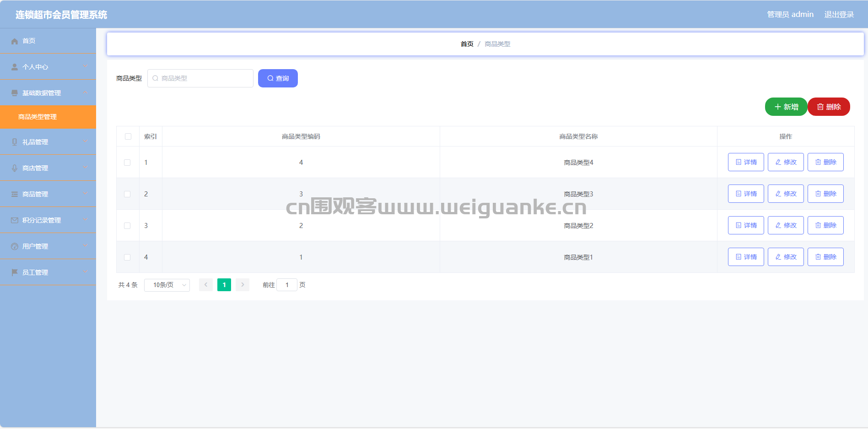
Task: Click the 共 4 条 total count text
Action: (128, 285)
